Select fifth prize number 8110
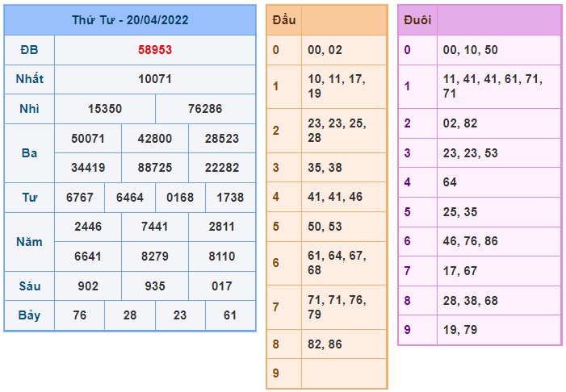The width and height of the screenshot is (566, 392). 222,256
